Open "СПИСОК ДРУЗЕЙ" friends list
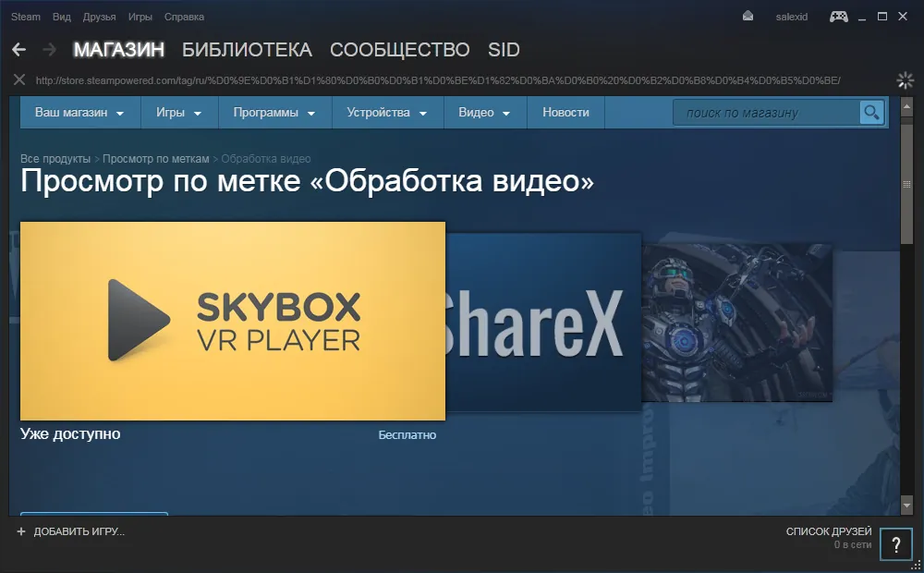 [x=828, y=531]
